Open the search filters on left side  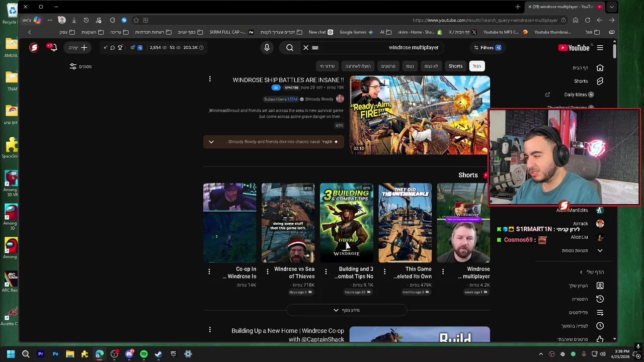pos(80,66)
